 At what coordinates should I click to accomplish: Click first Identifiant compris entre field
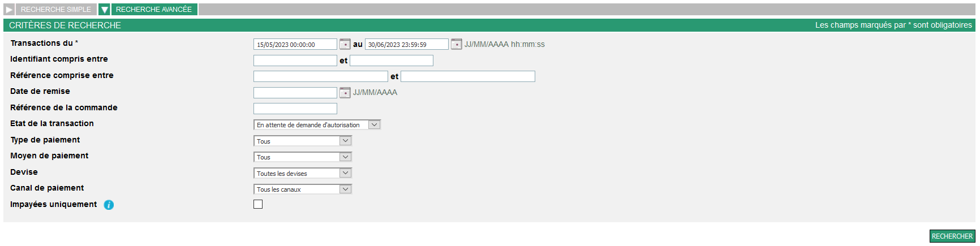(295, 61)
